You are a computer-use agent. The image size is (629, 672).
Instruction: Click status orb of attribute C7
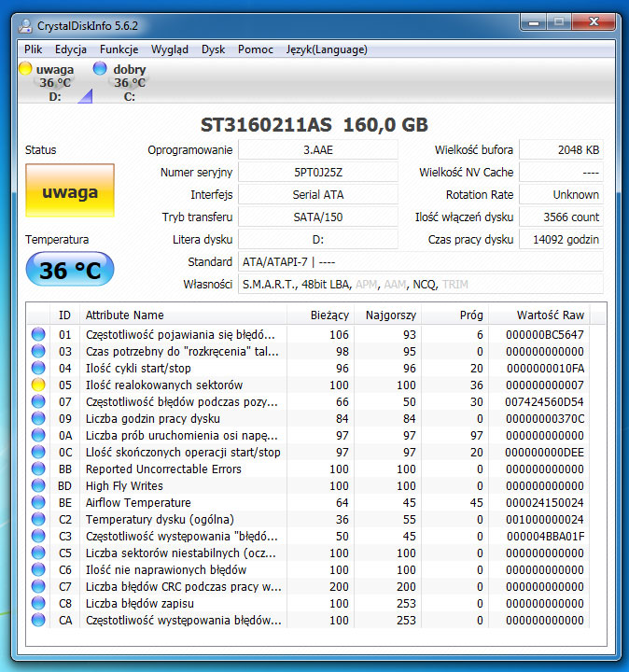38,586
